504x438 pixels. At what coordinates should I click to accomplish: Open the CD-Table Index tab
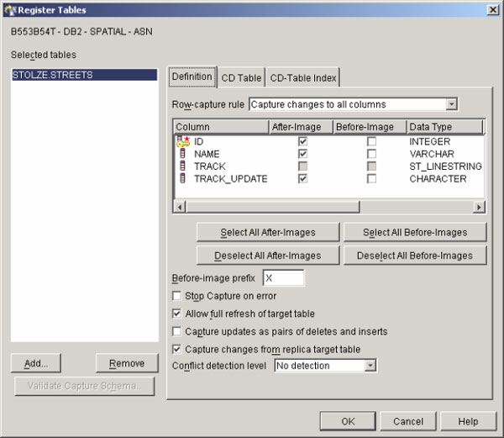pyautogui.click(x=302, y=78)
